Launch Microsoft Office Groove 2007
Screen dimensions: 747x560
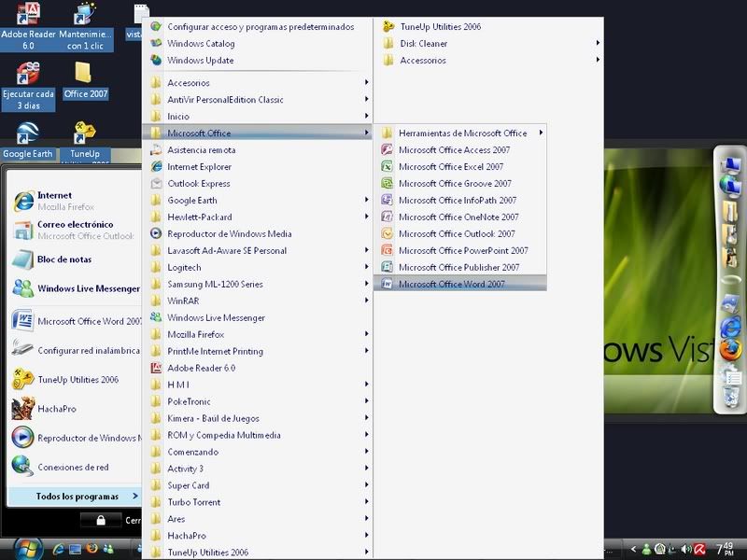pyautogui.click(x=459, y=183)
